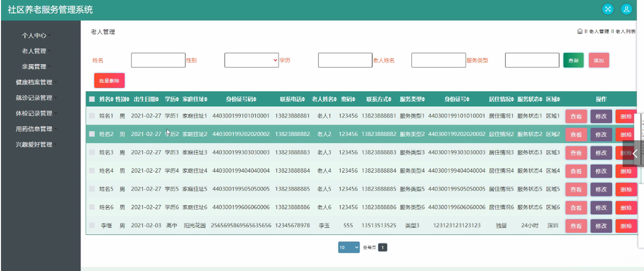The width and height of the screenshot is (644, 271).
Task: Click 修改 button for row 李继
Action: [601, 226]
